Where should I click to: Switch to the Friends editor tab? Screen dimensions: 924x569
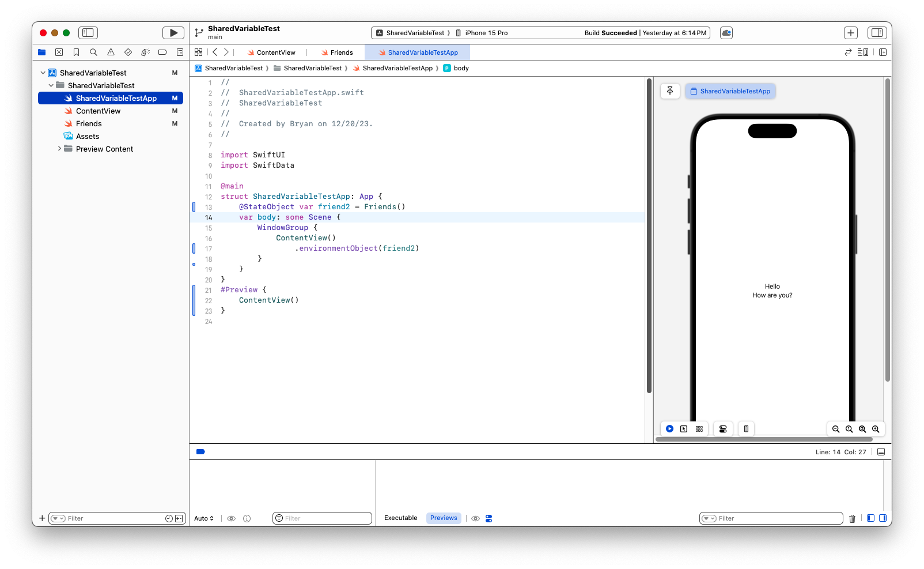pos(337,52)
